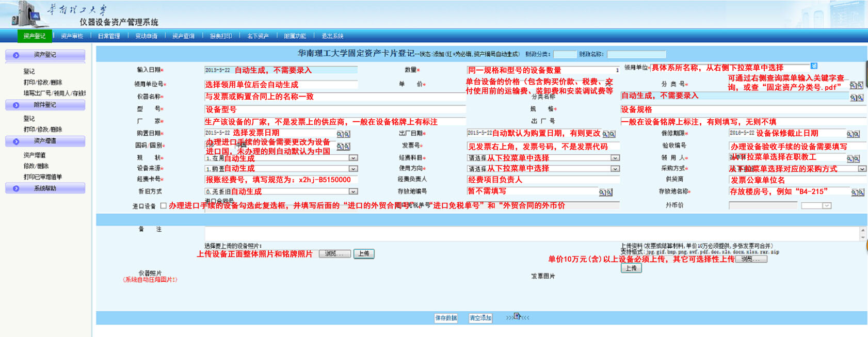Image resolution: width=868 pixels, height=337 pixels.
Task: Open lookup icon beside 分类名称 field
Action: pyautogui.click(x=857, y=98)
